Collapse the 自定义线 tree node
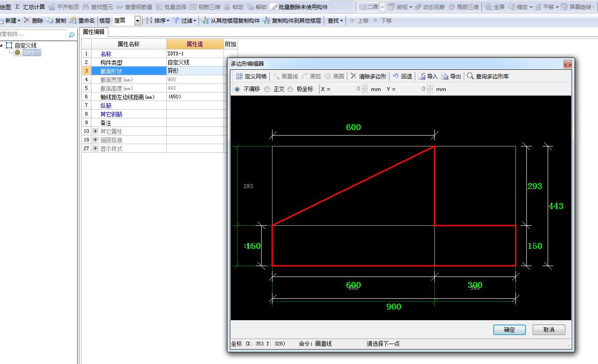 coord(2,45)
